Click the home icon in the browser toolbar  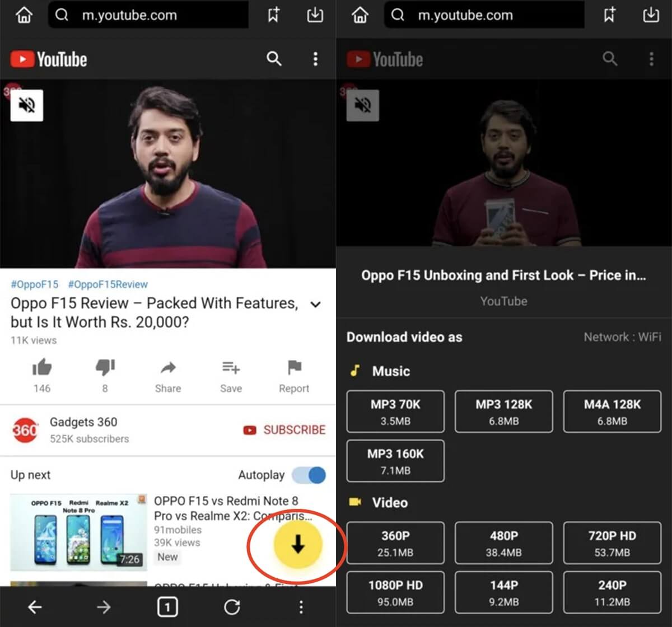pos(24,15)
